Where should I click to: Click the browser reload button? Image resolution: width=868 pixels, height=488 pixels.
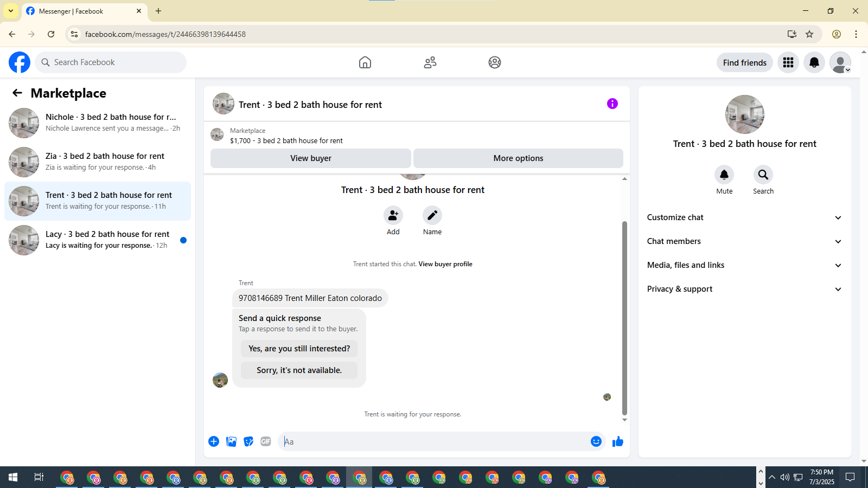tap(51, 34)
